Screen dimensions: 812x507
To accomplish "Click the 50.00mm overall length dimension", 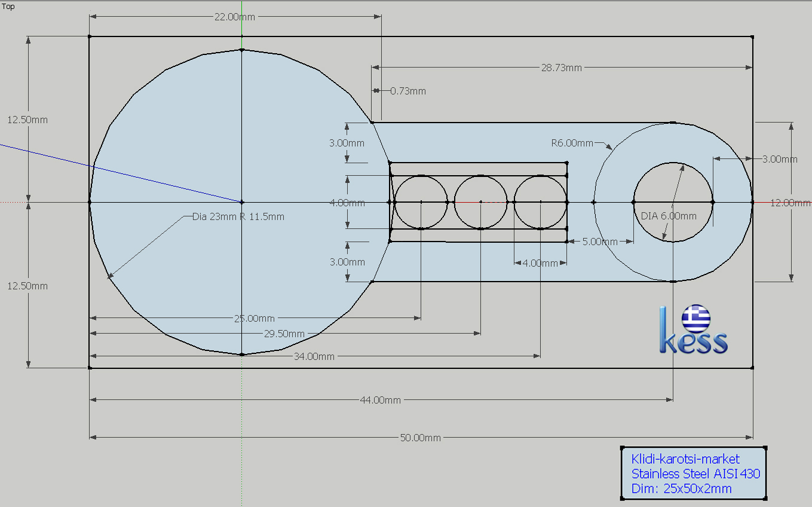I will [x=420, y=438].
